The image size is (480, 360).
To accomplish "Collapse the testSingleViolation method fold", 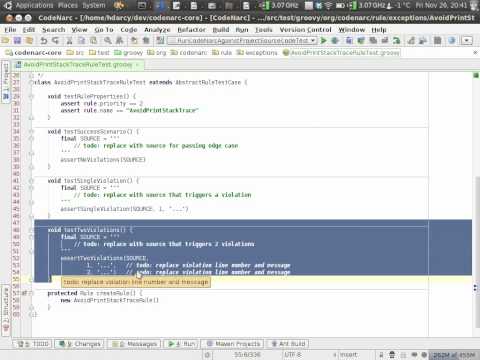I will point(31,181).
